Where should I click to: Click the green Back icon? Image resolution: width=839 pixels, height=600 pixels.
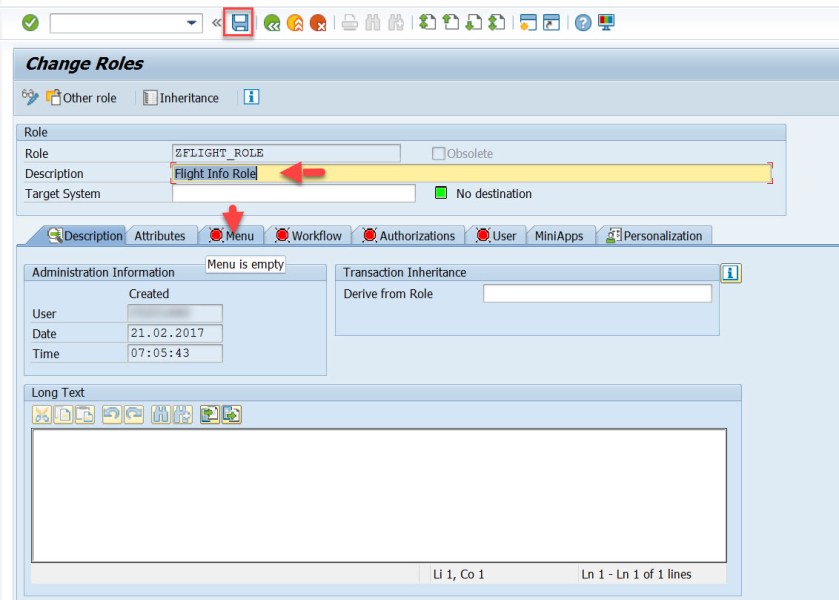(x=272, y=23)
